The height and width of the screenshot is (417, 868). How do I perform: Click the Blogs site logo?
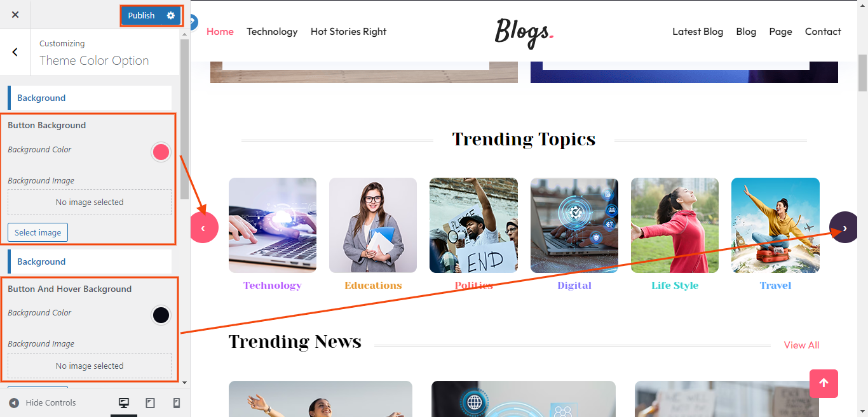coord(524,32)
